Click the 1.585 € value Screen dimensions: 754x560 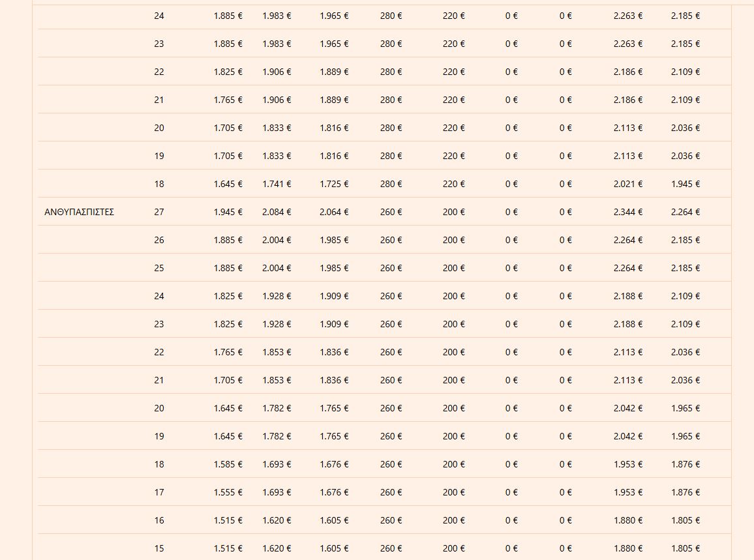[228, 464]
